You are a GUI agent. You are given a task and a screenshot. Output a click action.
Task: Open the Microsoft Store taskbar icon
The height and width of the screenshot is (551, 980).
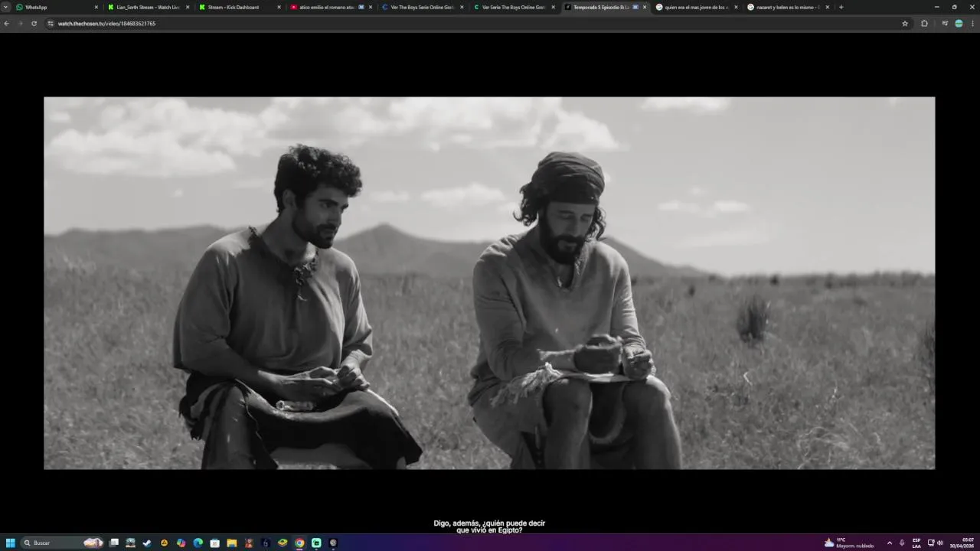point(215,543)
